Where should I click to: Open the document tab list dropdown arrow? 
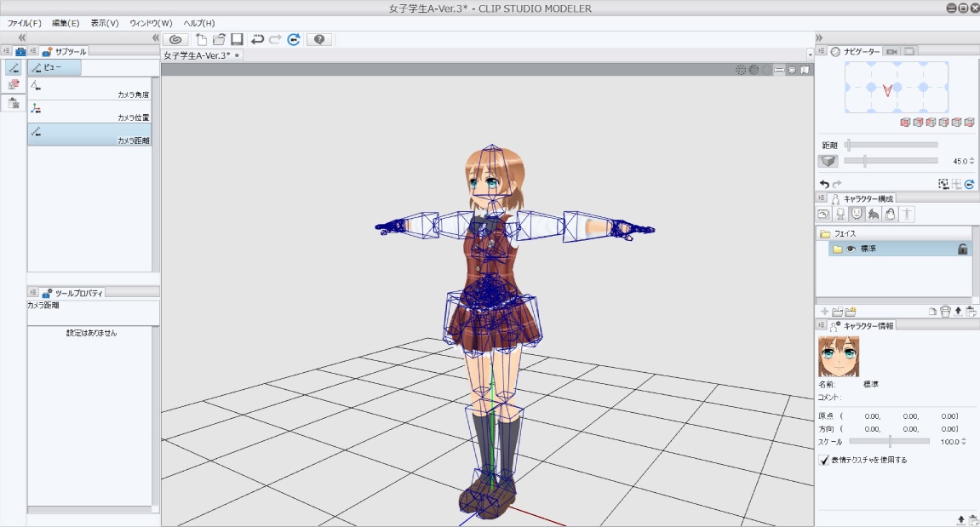click(810, 55)
